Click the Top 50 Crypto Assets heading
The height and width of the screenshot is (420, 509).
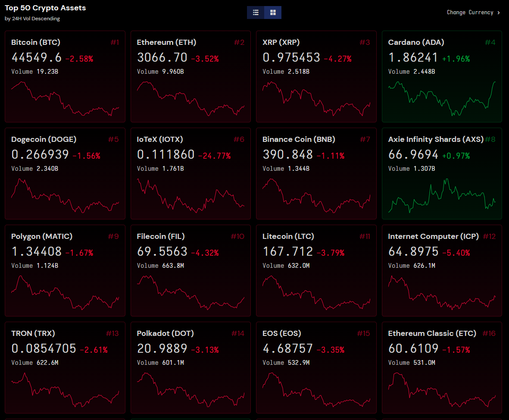[x=45, y=8]
